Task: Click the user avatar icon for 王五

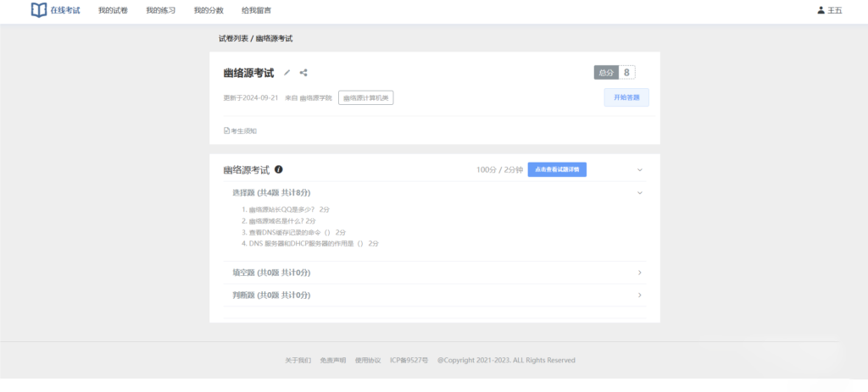Action: pos(821,10)
